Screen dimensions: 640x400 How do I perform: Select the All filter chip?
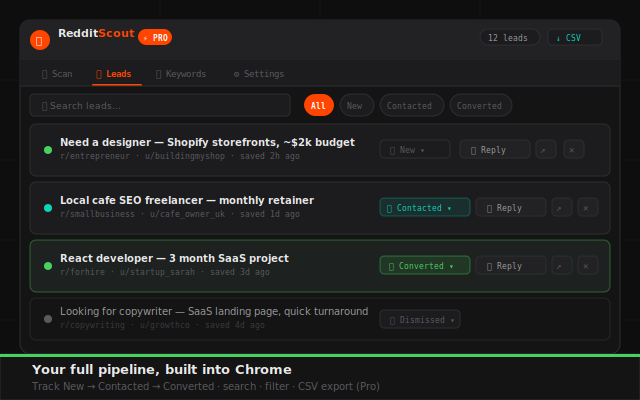(x=318, y=105)
